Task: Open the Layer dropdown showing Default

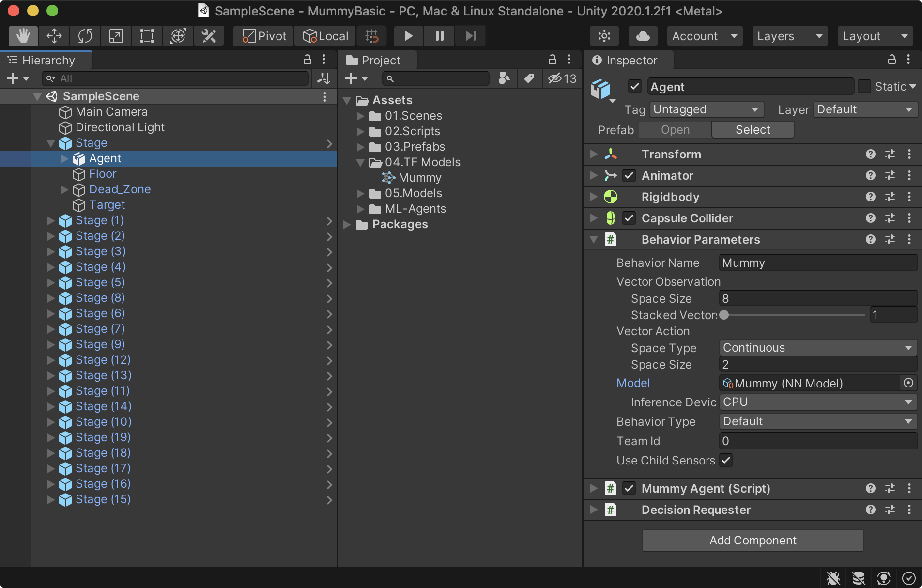Action: tap(865, 109)
